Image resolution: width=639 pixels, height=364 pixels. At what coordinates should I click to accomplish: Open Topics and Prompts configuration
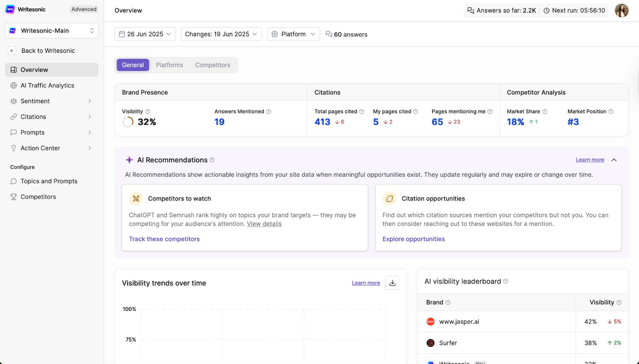point(52,181)
